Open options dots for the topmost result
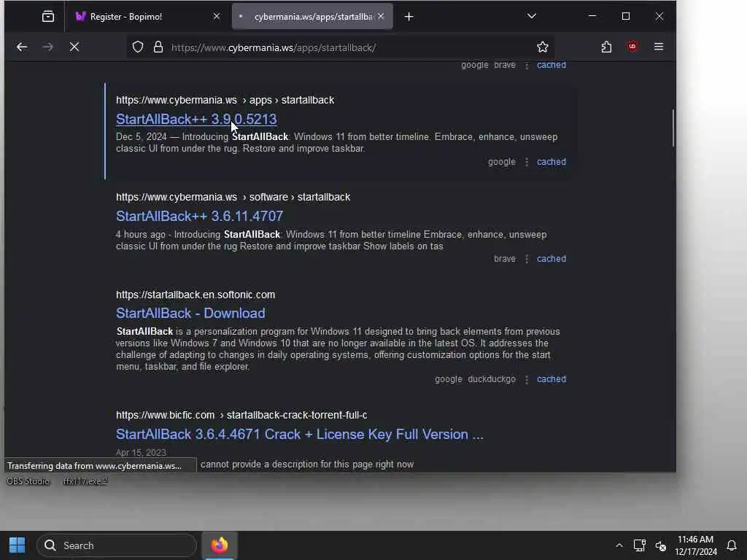This screenshot has width=747, height=560. (x=527, y=65)
